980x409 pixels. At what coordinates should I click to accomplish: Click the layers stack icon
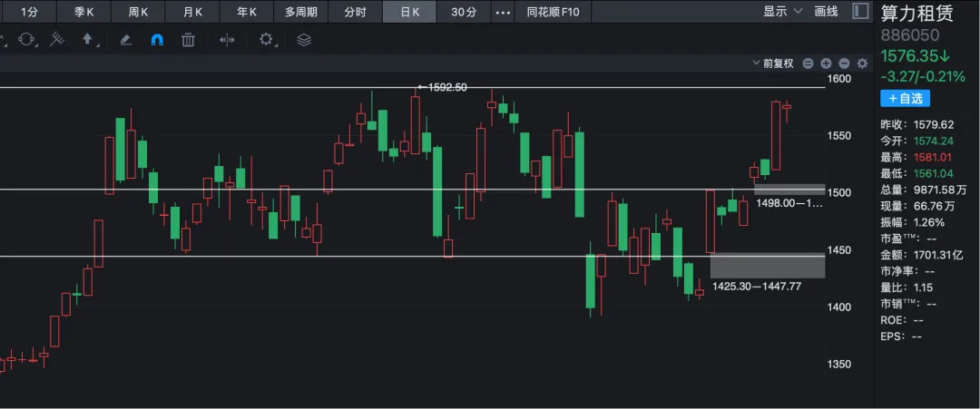[304, 40]
